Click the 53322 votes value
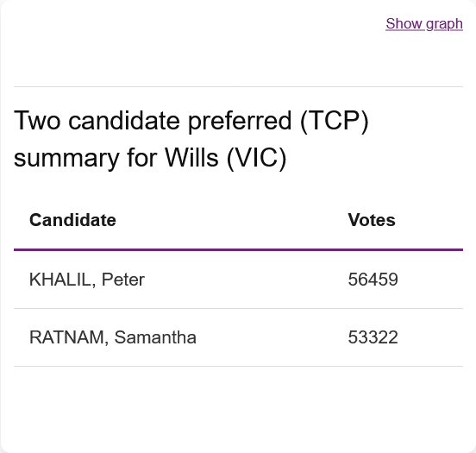This screenshot has height=453, width=476. click(x=373, y=337)
